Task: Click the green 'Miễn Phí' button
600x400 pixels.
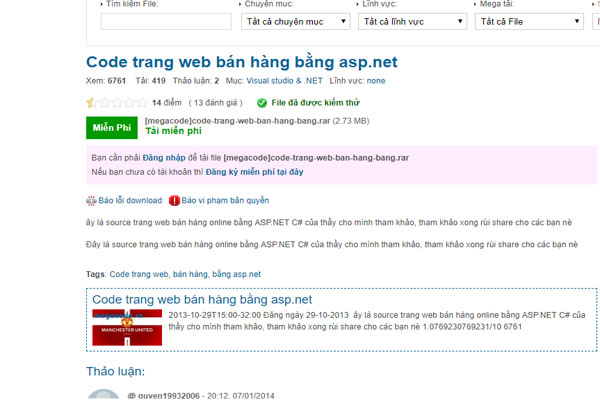Action: coord(112,127)
